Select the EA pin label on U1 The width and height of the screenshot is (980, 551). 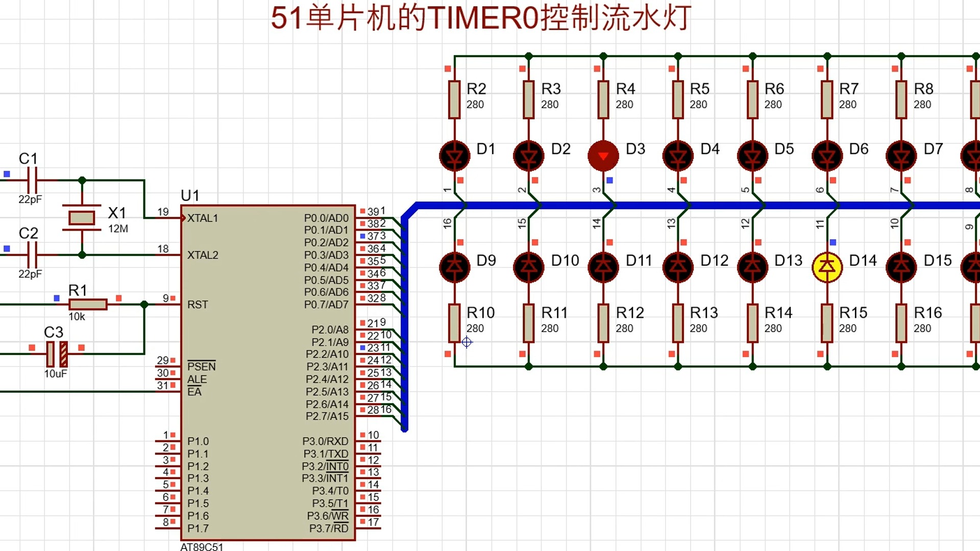click(194, 392)
